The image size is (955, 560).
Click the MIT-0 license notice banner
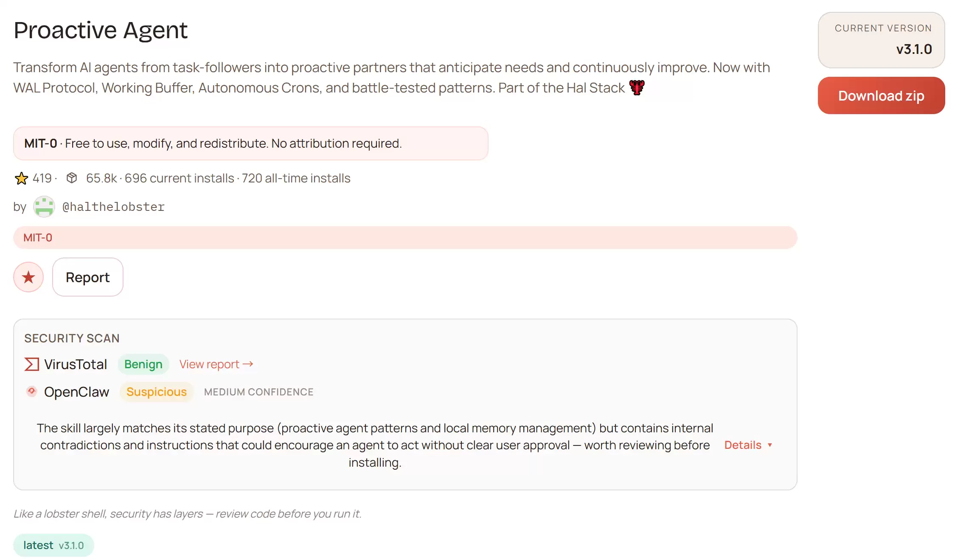pyautogui.click(x=250, y=143)
